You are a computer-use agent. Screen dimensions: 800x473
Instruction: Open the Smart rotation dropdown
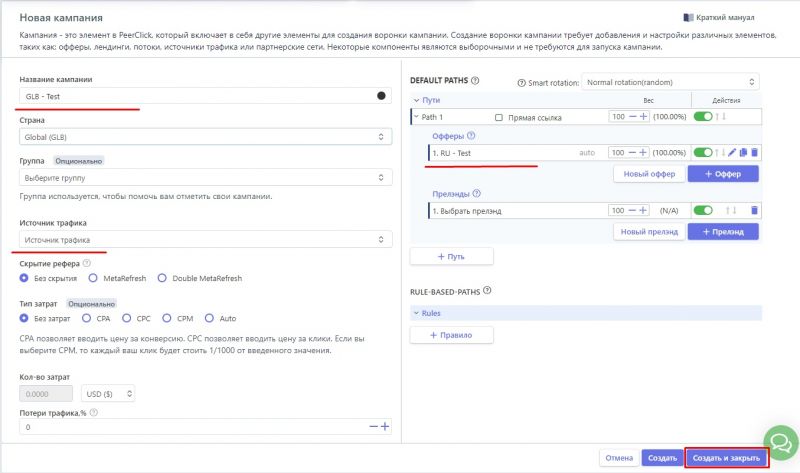670,81
